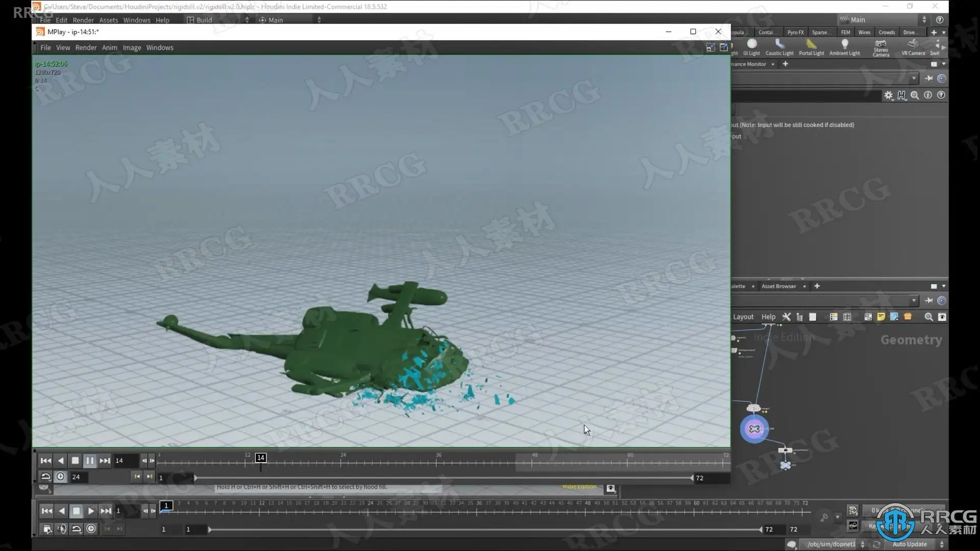Open the MPlay Anim menu
The width and height of the screenshot is (980, 551).
click(x=109, y=47)
